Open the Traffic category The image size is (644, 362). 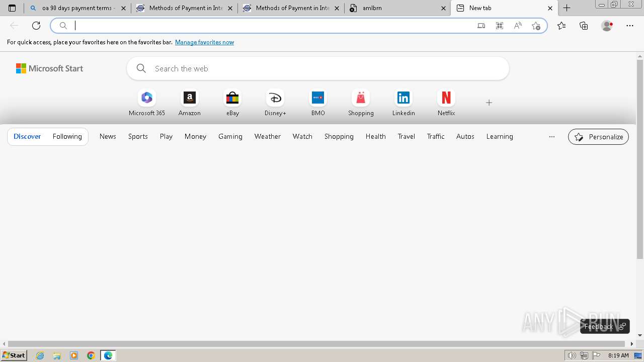436,136
